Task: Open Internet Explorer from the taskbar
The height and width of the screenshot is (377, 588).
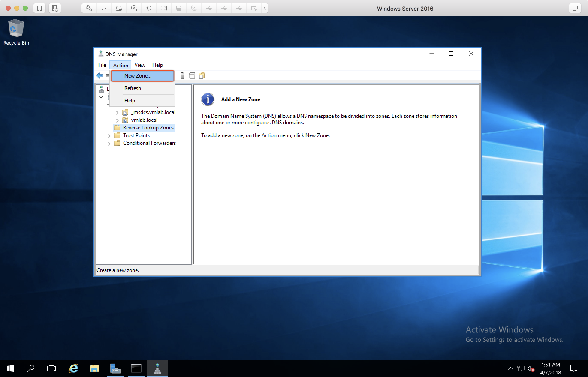Action: tap(74, 368)
